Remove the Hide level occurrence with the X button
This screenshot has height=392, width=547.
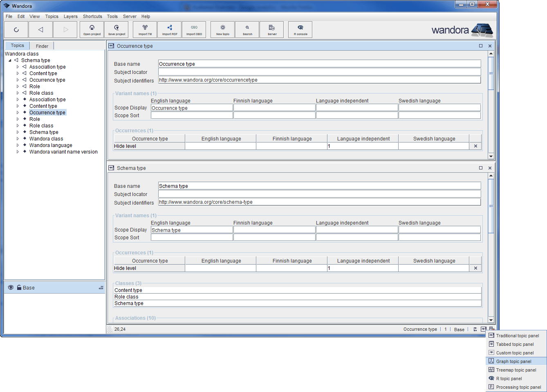coord(475,146)
